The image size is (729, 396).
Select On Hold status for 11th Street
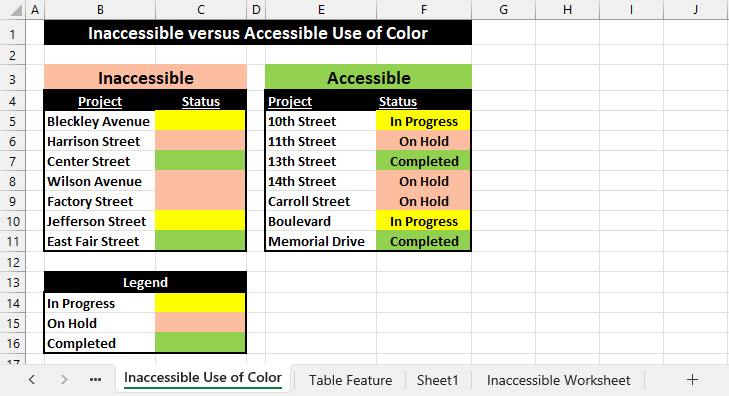coord(424,141)
